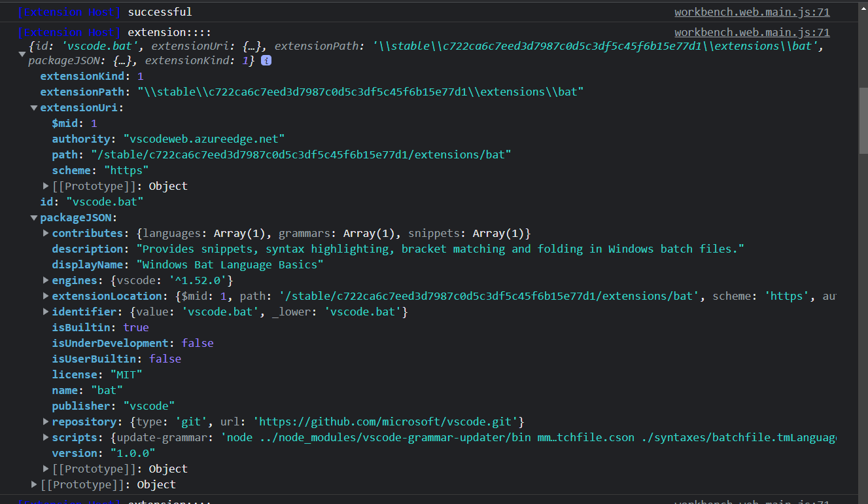Expand the engines property
This screenshot has width=868, height=504.
(x=45, y=280)
